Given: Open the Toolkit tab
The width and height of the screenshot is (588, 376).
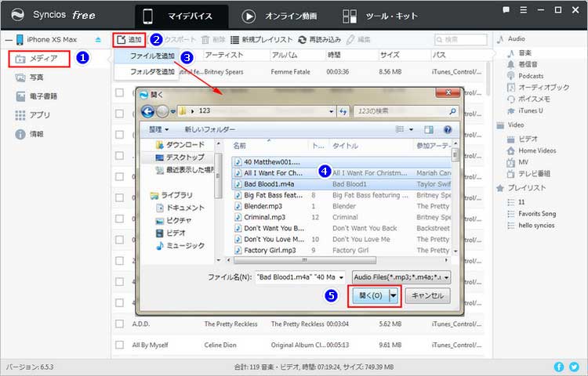Looking at the screenshot, I should coord(380,16).
